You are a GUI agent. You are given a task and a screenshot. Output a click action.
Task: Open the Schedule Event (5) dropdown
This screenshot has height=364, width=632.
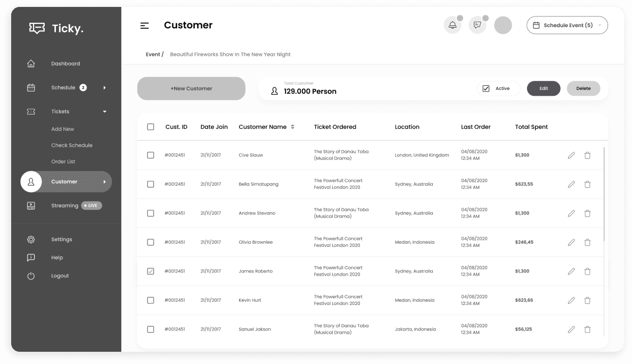pos(567,24)
